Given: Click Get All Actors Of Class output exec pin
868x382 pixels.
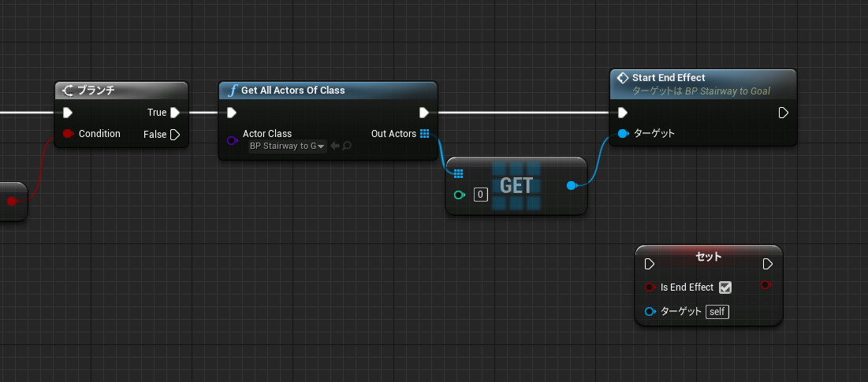Looking at the screenshot, I should [424, 113].
